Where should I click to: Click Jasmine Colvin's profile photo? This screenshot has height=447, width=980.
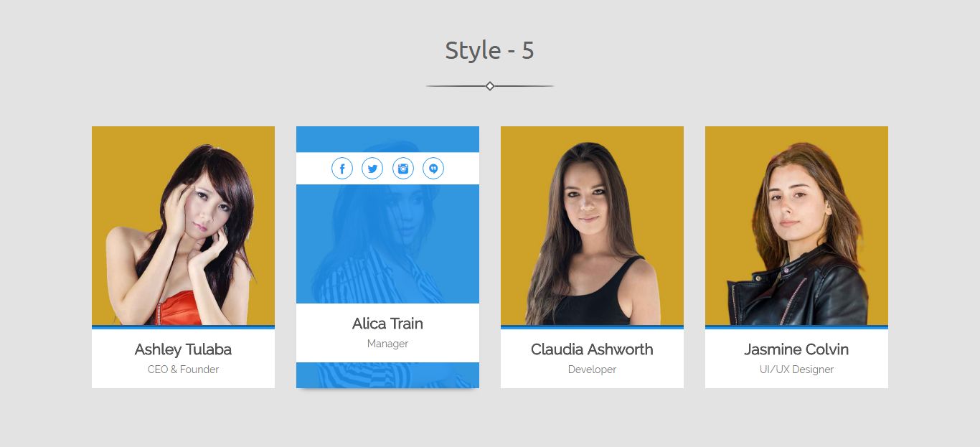click(x=796, y=226)
